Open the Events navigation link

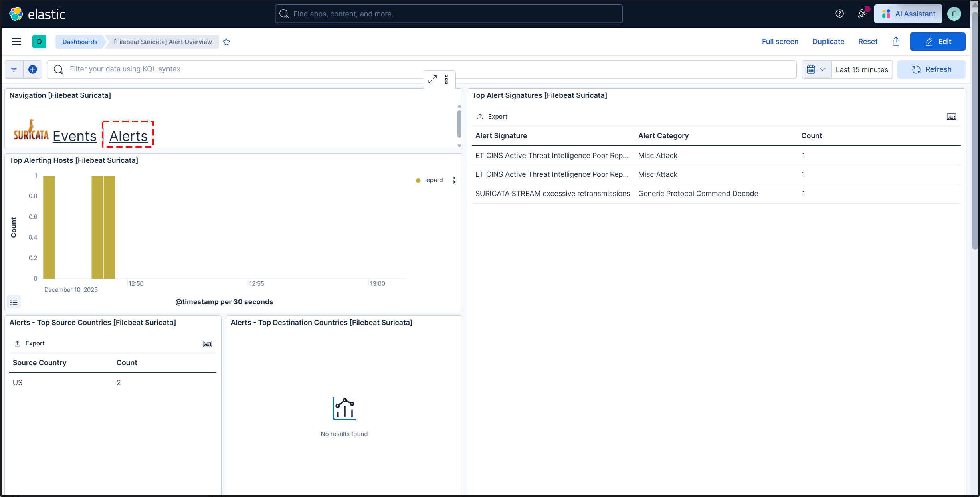[75, 136]
